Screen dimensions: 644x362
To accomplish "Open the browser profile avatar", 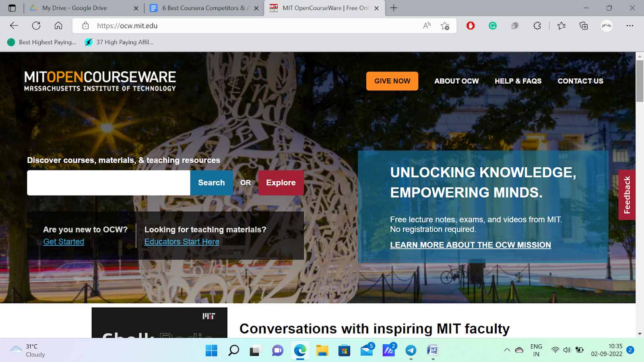I will [x=607, y=26].
